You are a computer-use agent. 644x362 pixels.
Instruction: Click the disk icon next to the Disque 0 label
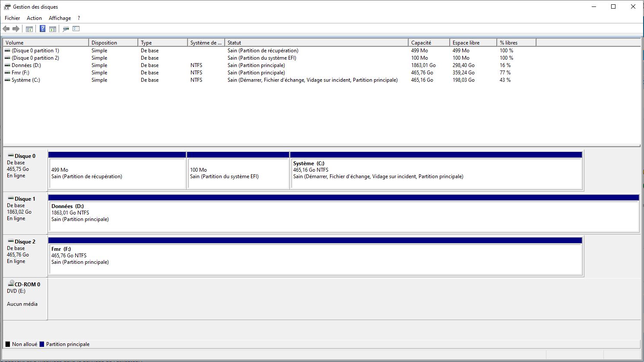coord(11,156)
